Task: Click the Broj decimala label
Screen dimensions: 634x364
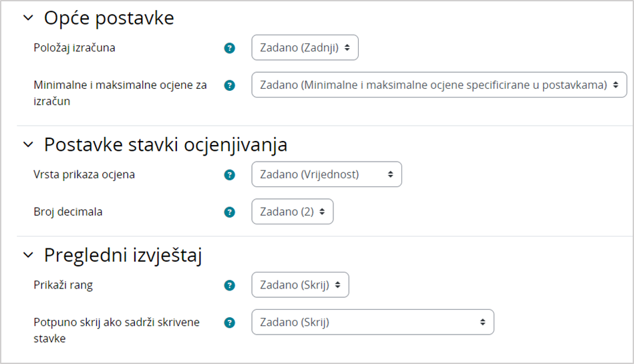Action: [68, 212]
